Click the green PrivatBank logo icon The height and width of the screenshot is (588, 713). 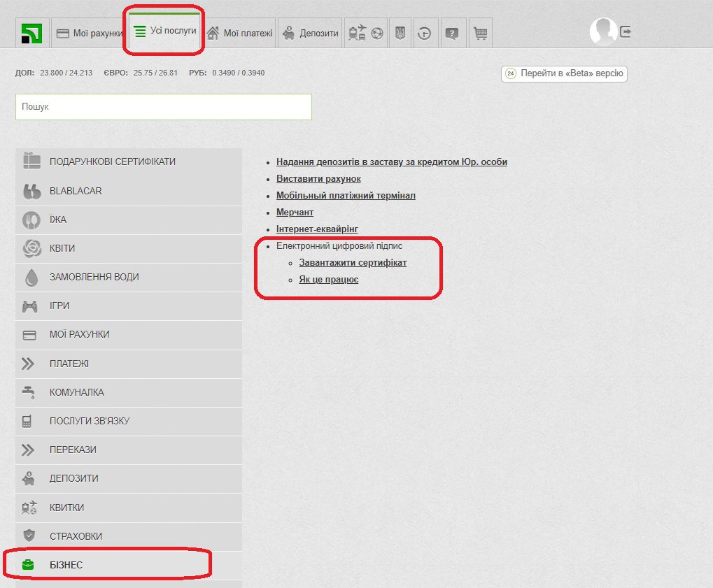click(31, 33)
